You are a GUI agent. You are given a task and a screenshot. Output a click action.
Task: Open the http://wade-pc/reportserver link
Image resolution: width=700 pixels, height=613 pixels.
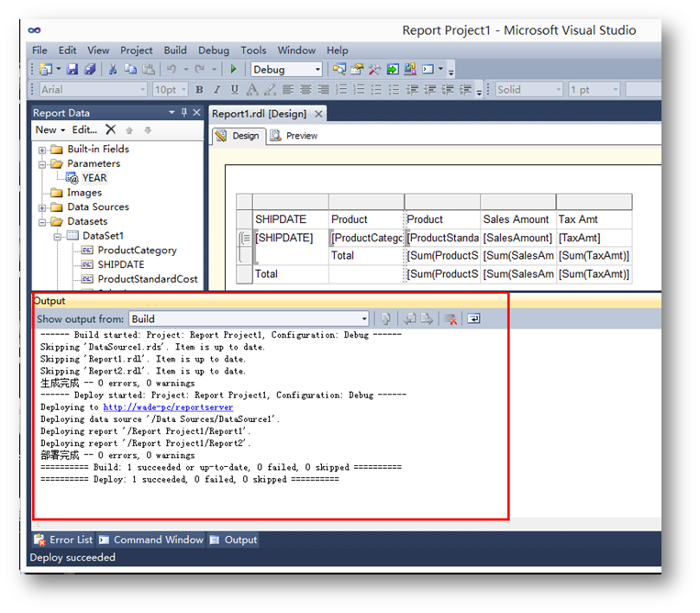168,407
